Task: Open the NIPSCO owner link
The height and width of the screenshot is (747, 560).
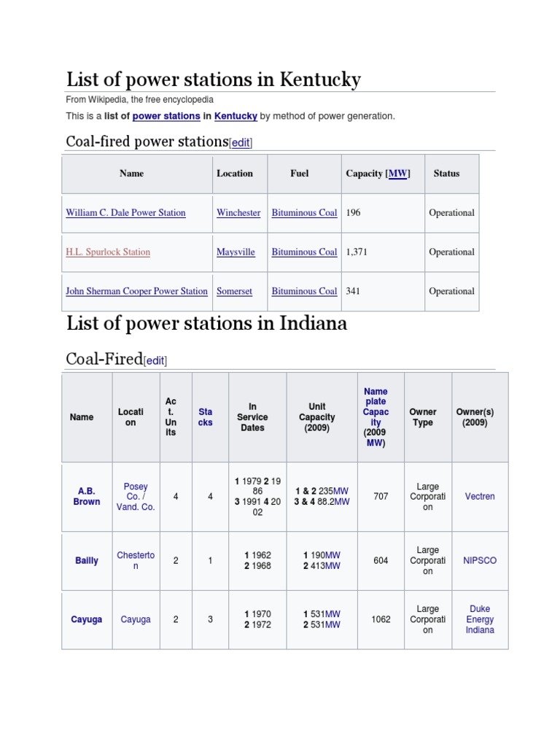Action: [480, 561]
